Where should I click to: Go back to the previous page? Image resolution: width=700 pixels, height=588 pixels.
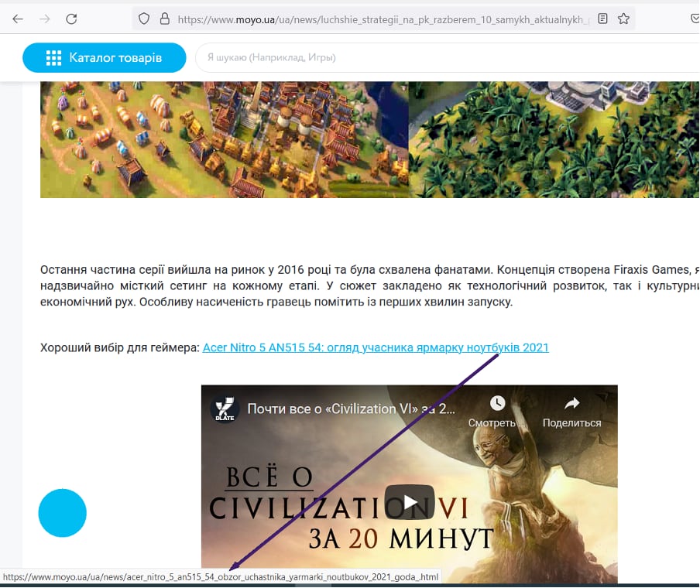coord(18,19)
